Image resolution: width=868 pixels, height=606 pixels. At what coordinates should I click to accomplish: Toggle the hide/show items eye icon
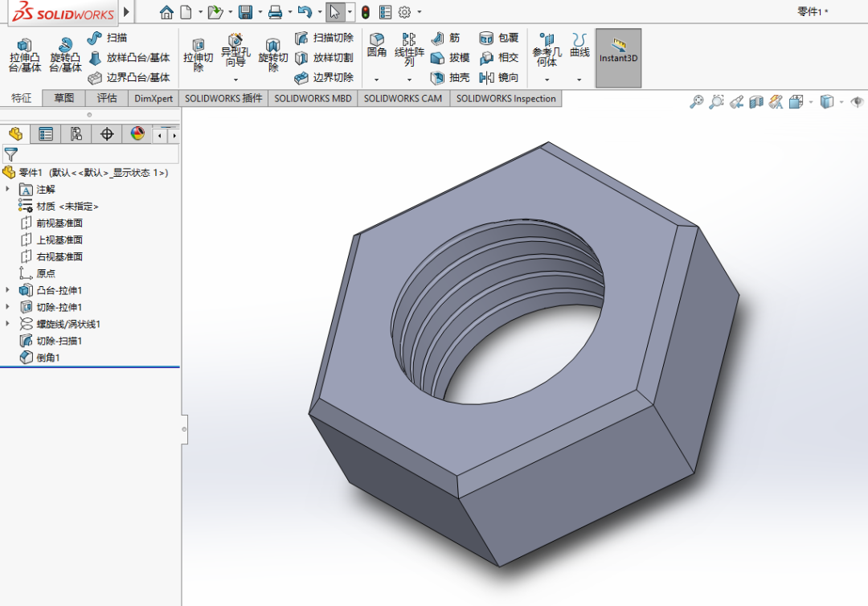tap(857, 102)
